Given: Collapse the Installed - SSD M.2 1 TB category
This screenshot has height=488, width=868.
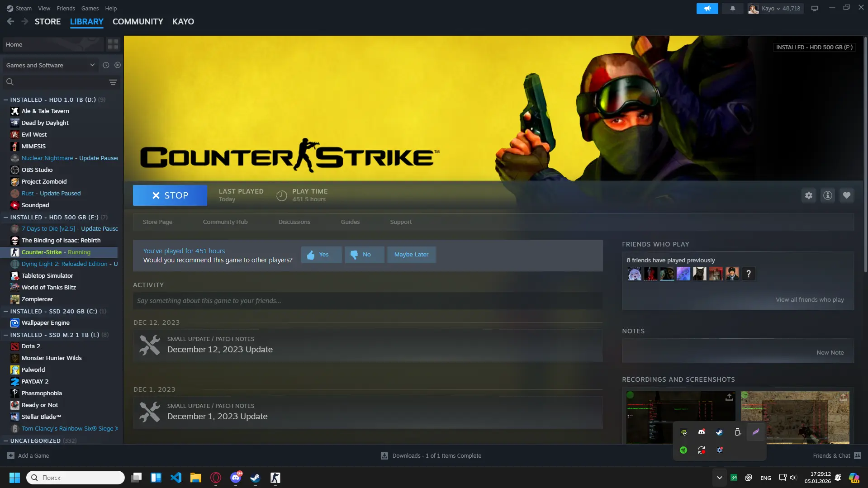Looking at the screenshot, I should pyautogui.click(x=6, y=335).
